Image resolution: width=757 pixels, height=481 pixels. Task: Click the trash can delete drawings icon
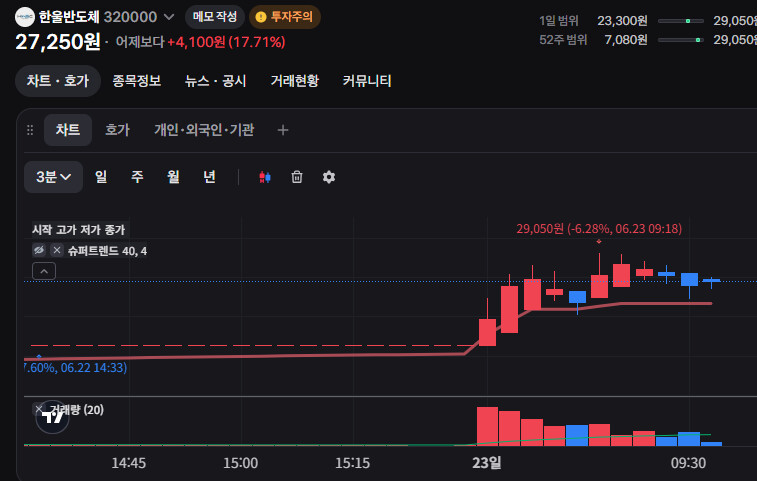(x=297, y=177)
